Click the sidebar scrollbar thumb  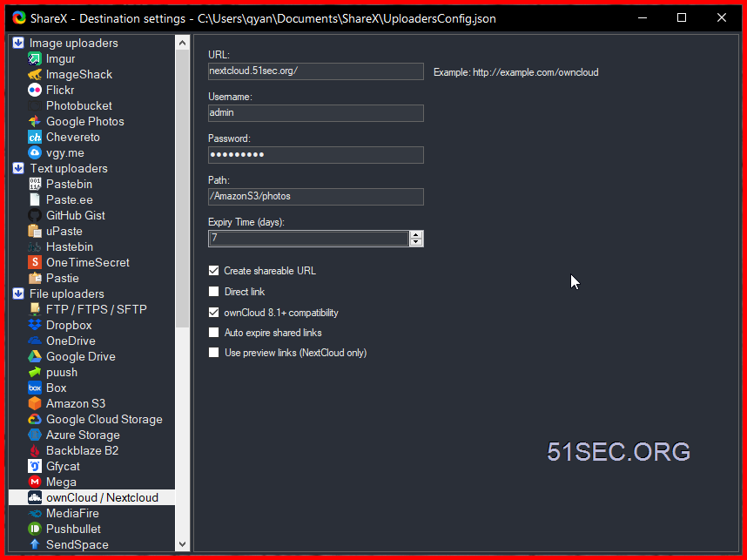[183, 188]
